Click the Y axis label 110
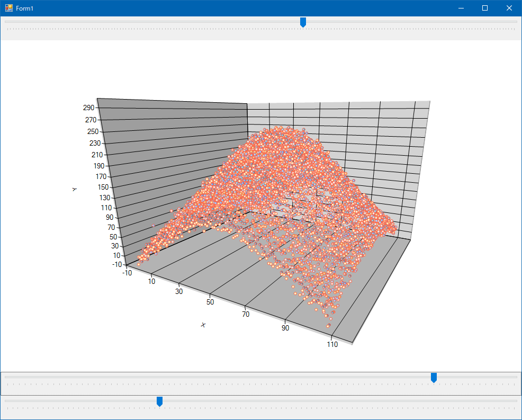The image size is (522, 420). click(106, 208)
